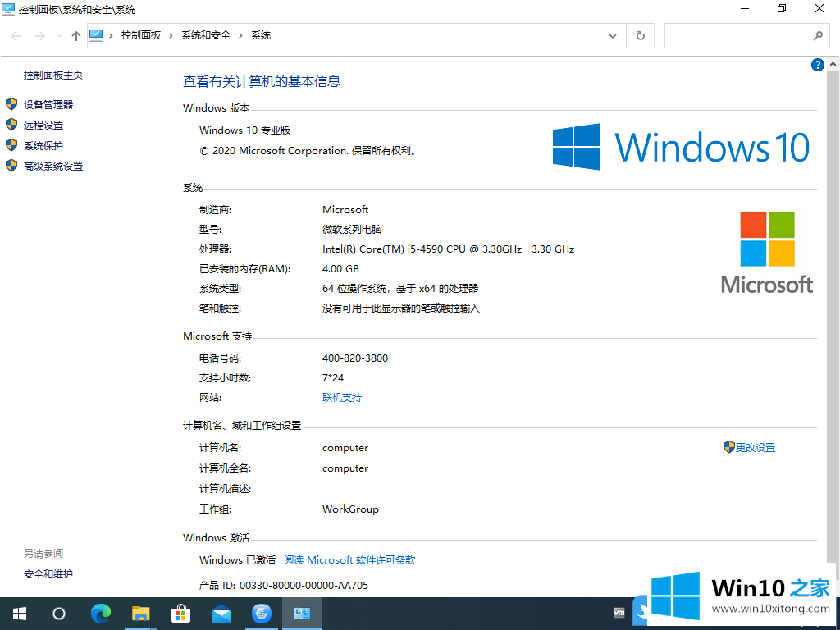Expand chevron after 控制面板 breadcrumb
This screenshot has width=840, height=630.
point(171,35)
